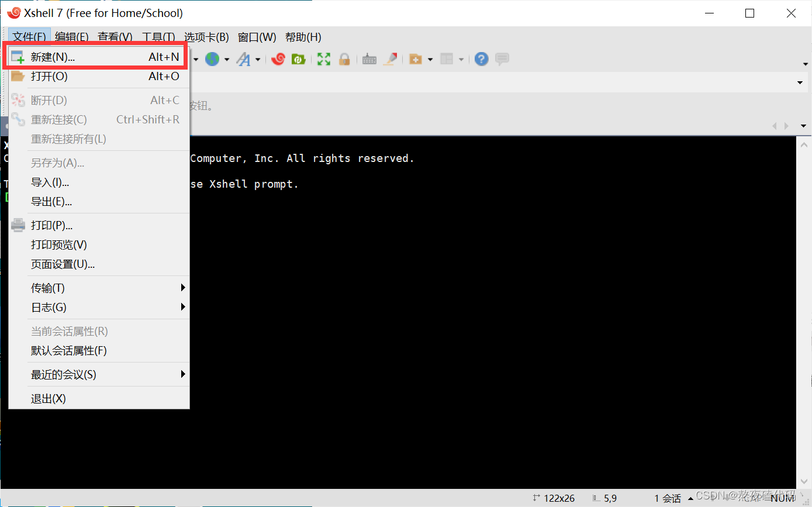Open the 查看(V) menu
The image size is (812, 507).
pyautogui.click(x=115, y=37)
